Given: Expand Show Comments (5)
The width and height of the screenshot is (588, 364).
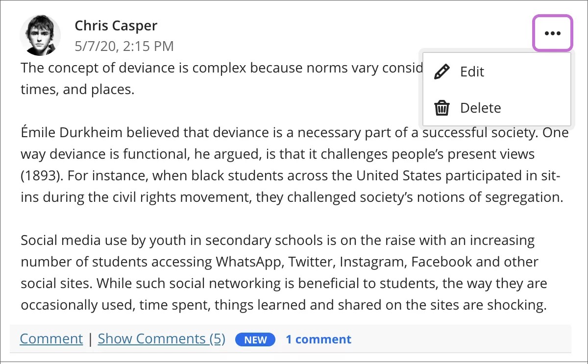Looking at the screenshot, I should (162, 339).
